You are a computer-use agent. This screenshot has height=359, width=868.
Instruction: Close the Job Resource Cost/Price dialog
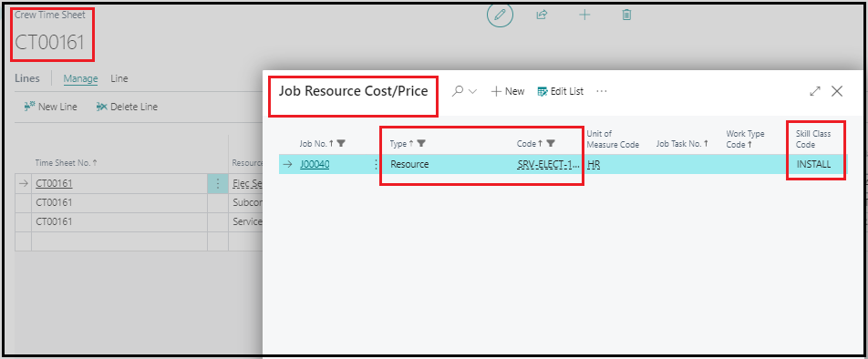837,92
